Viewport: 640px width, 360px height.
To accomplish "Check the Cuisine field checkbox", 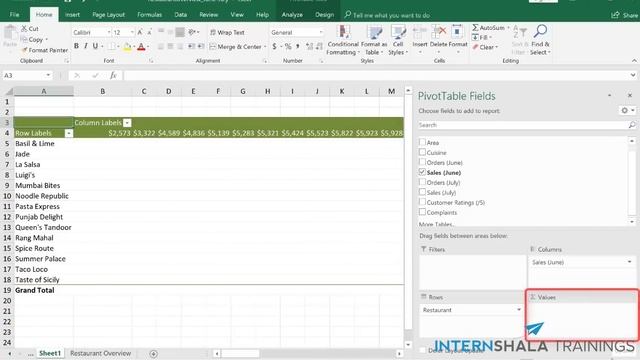I will pyautogui.click(x=422, y=152).
